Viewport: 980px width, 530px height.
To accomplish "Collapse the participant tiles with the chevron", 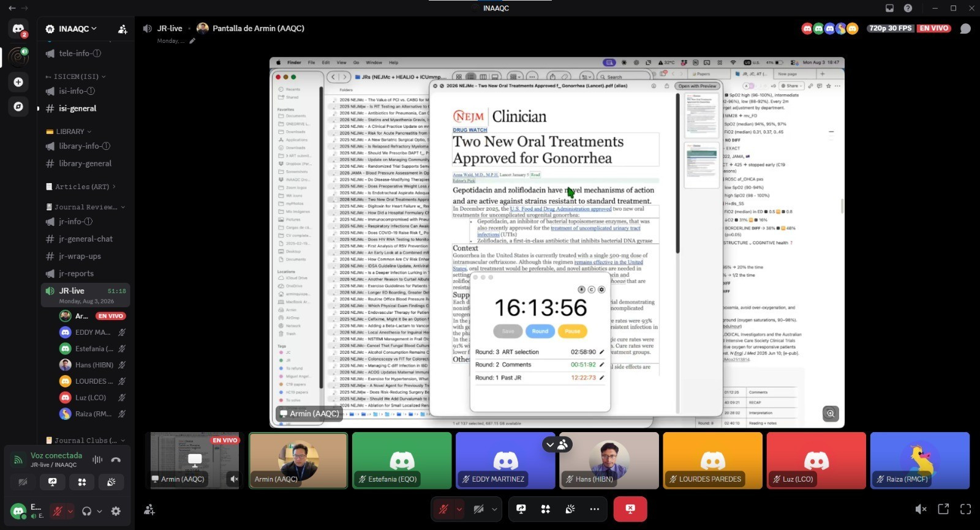I will click(x=549, y=445).
